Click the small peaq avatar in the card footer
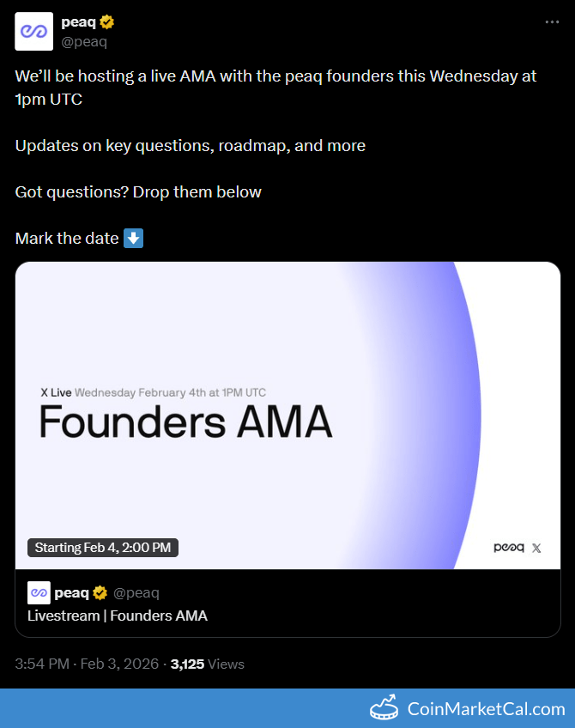 tap(39, 592)
